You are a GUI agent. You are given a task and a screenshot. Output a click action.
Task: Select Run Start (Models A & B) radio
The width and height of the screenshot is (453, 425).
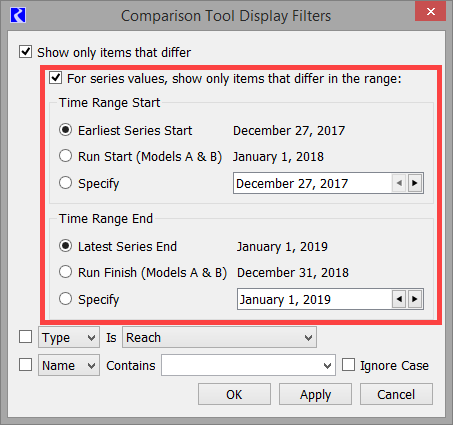(x=65, y=156)
